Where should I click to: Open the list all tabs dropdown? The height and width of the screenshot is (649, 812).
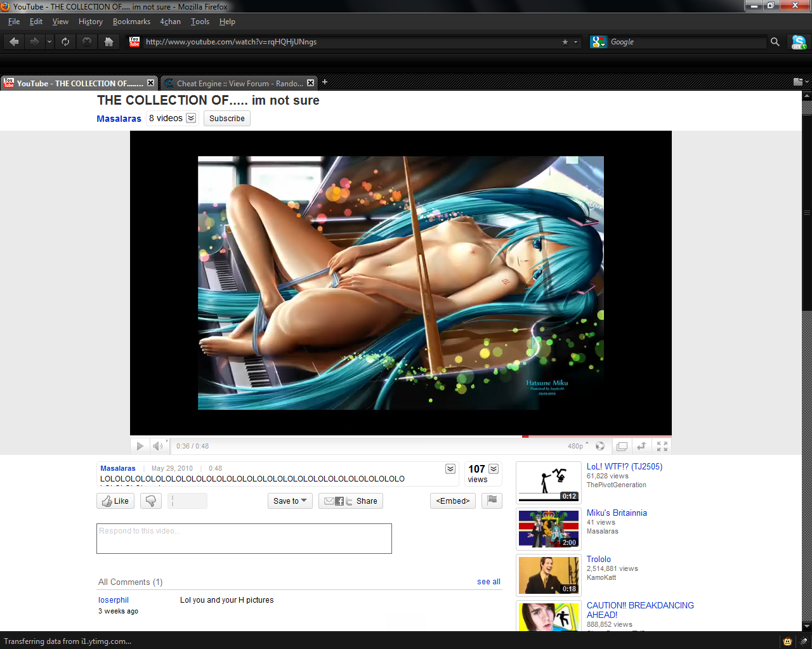[x=801, y=82]
